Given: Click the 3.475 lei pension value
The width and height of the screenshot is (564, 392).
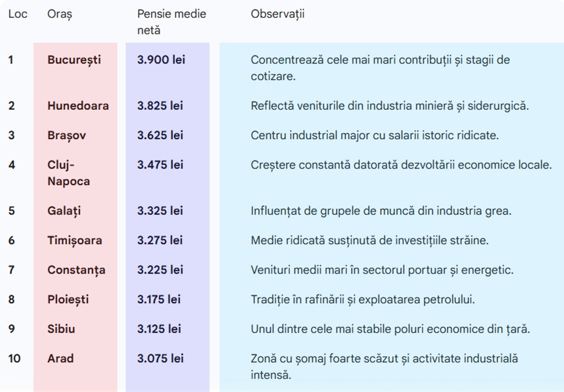Looking at the screenshot, I should click(x=160, y=165).
